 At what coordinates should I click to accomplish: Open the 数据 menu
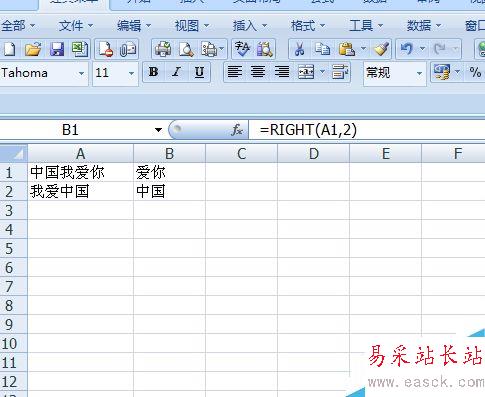pyautogui.click(x=424, y=26)
